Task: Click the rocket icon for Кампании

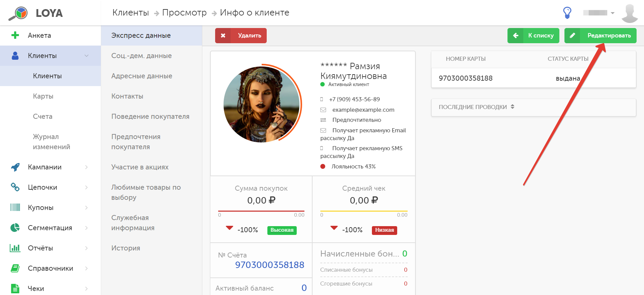Action: [x=15, y=167]
